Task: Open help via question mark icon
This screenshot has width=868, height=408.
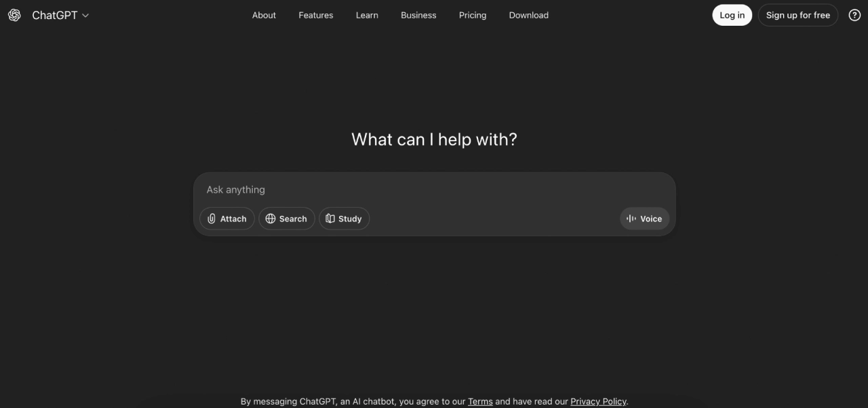Action: point(854,15)
